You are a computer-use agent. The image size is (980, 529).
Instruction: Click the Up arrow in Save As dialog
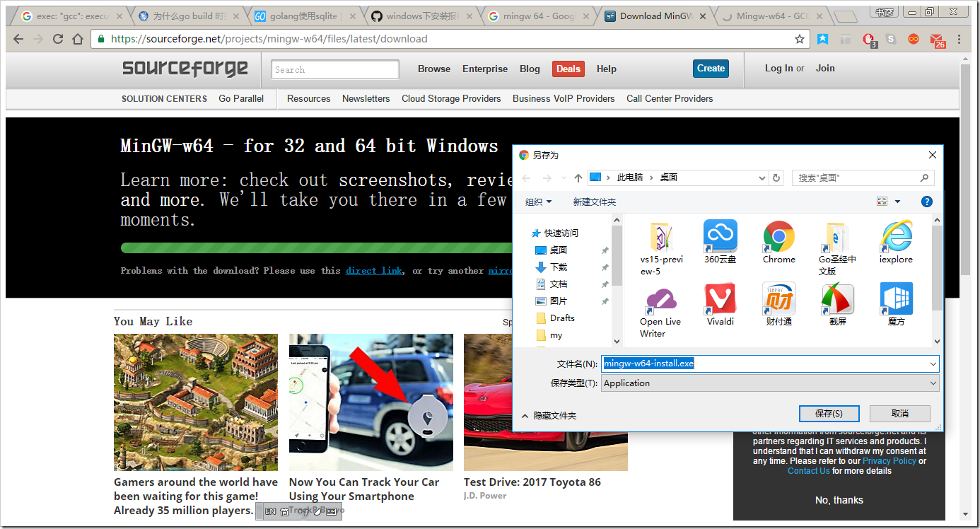pos(578,178)
